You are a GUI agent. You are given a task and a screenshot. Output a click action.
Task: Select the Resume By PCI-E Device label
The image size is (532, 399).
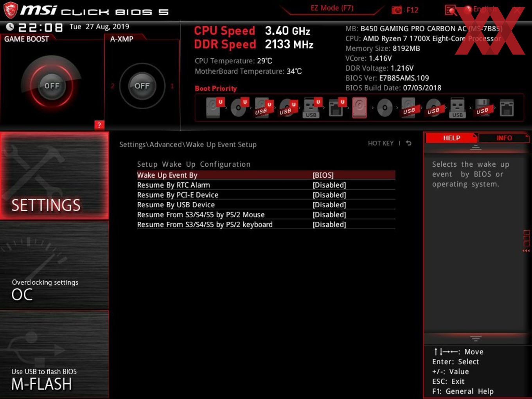point(178,195)
